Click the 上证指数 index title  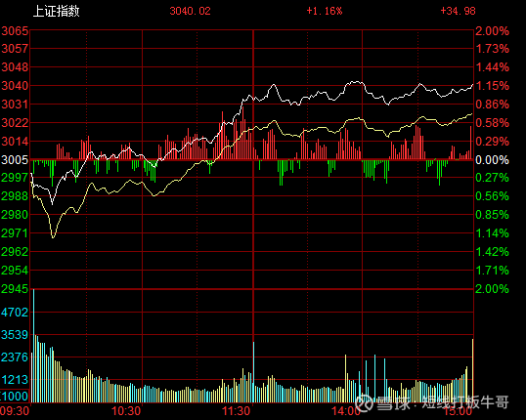tap(56, 11)
